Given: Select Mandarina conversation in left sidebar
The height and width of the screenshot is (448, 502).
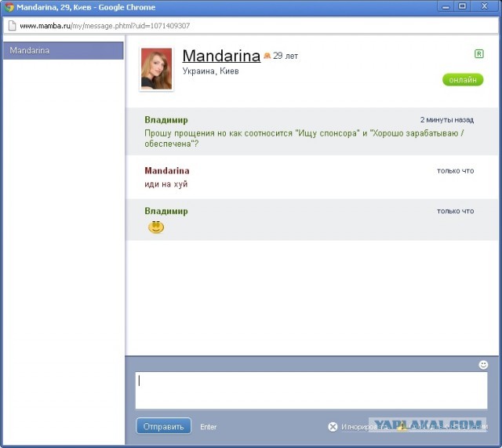Looking at the screenshot, I should (63, 50).
